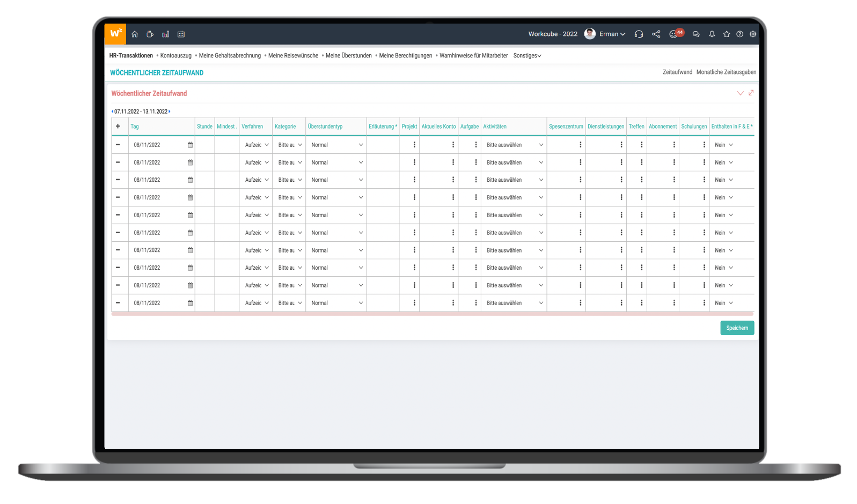Open Meine Gehaltsabrechnung menu item

[230, 56]
